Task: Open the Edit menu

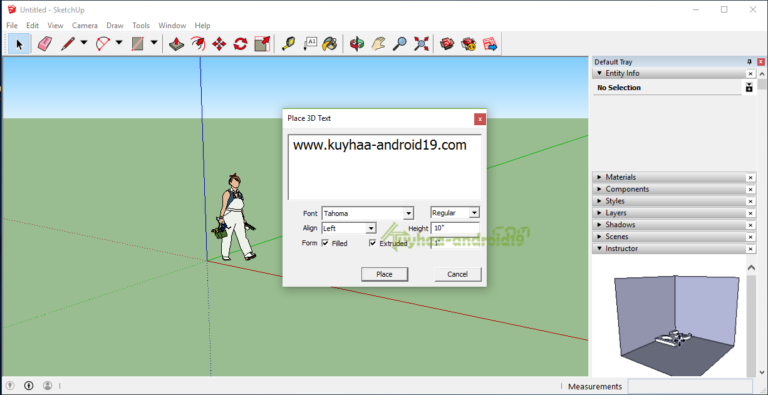Action: click(32, 25)
